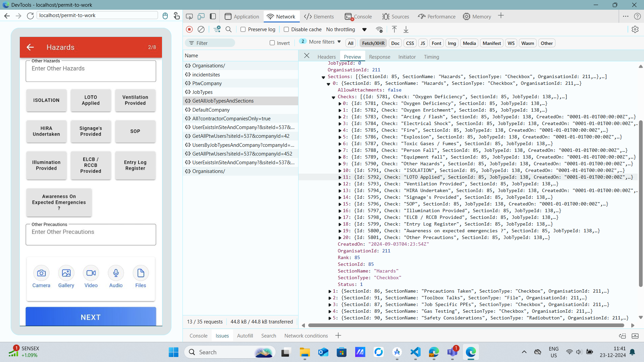This screenshot has width=644, height=362.
Task: Check the Disable cache checkbox
Action: point(286,29)
